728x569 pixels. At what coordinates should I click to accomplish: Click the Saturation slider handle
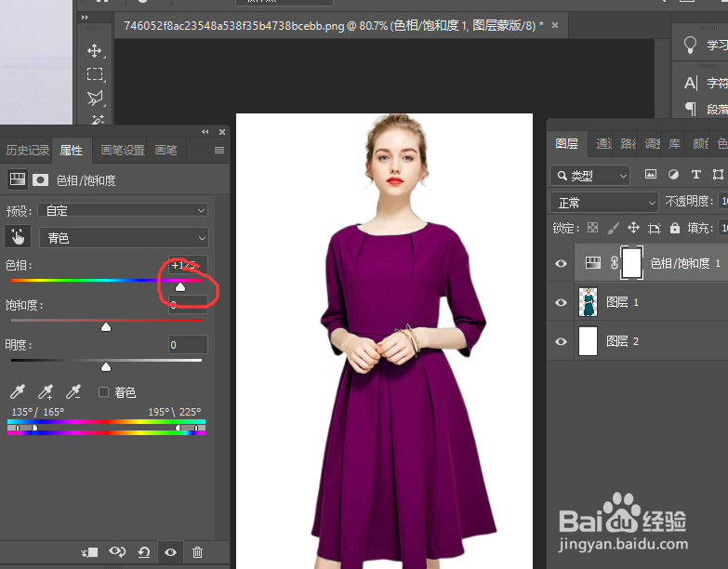click(x=106, y=327)
